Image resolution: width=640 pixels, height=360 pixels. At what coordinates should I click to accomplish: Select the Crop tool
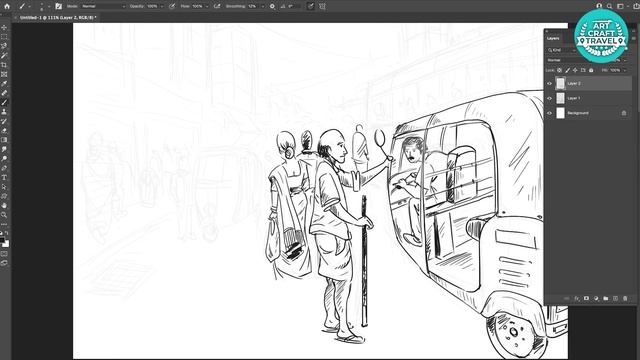(4, 65)
